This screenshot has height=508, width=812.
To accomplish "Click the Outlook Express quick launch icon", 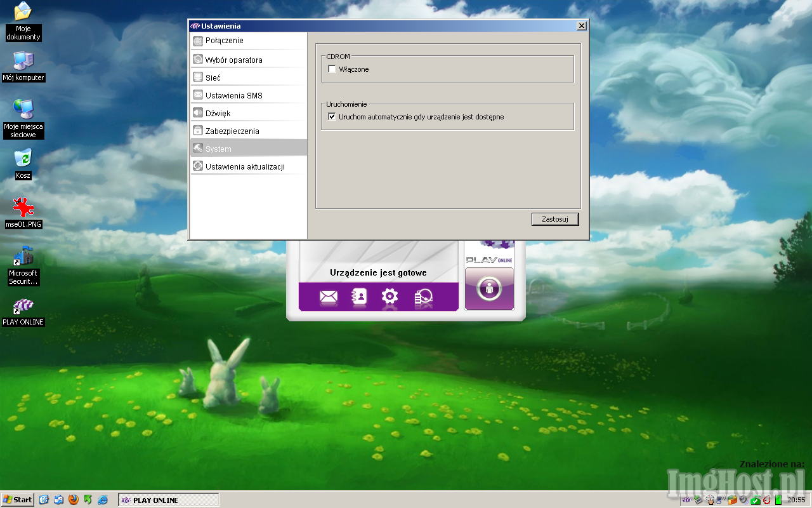I will click(58, 500).
